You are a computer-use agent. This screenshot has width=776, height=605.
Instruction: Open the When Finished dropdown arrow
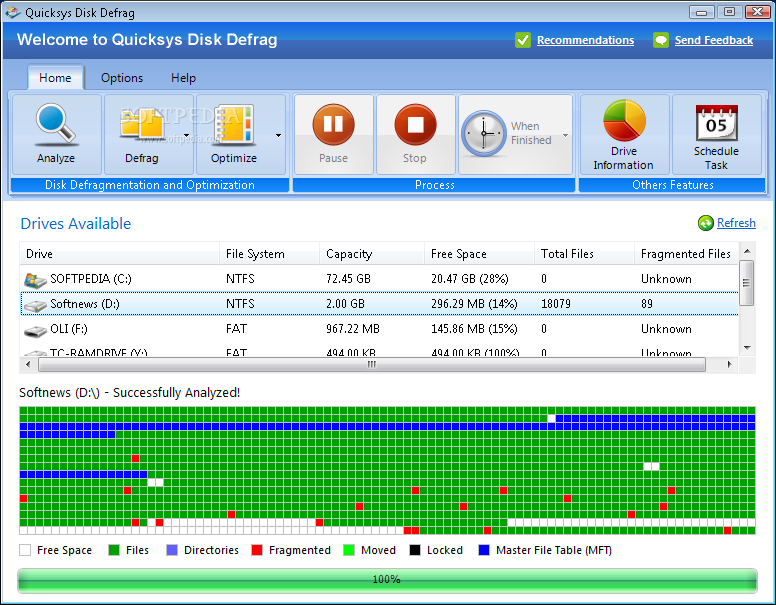[x=565, y=135]
